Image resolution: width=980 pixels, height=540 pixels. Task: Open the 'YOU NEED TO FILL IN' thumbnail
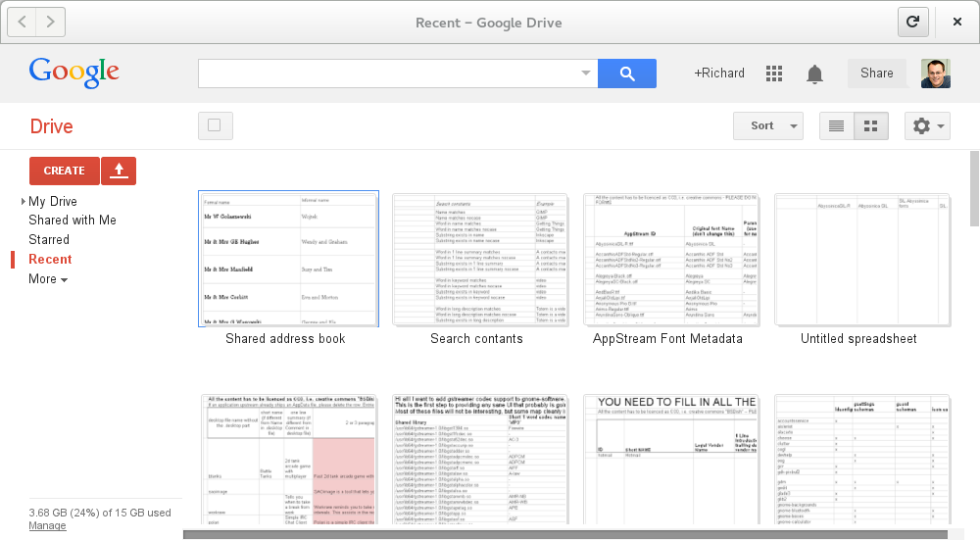pos(670,460)
